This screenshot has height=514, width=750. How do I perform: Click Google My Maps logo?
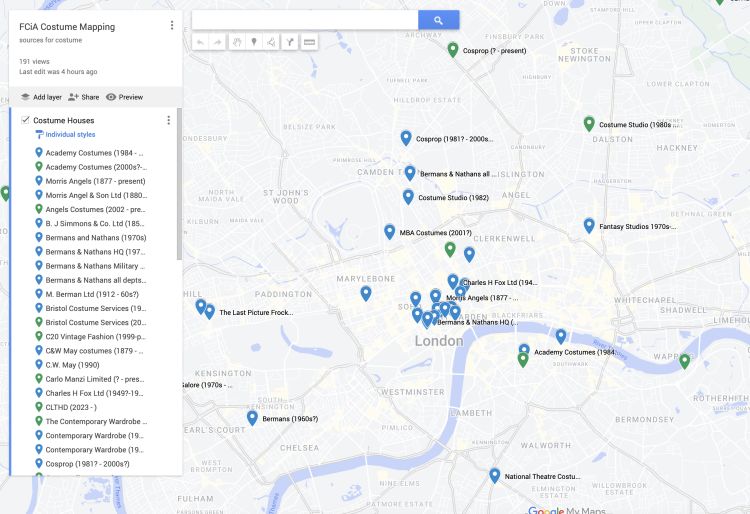[x=567, y=510]
